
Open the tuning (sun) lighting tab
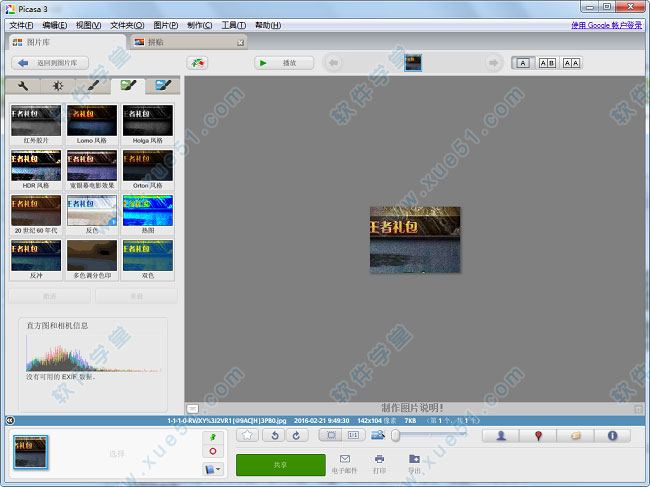point(58,86)
